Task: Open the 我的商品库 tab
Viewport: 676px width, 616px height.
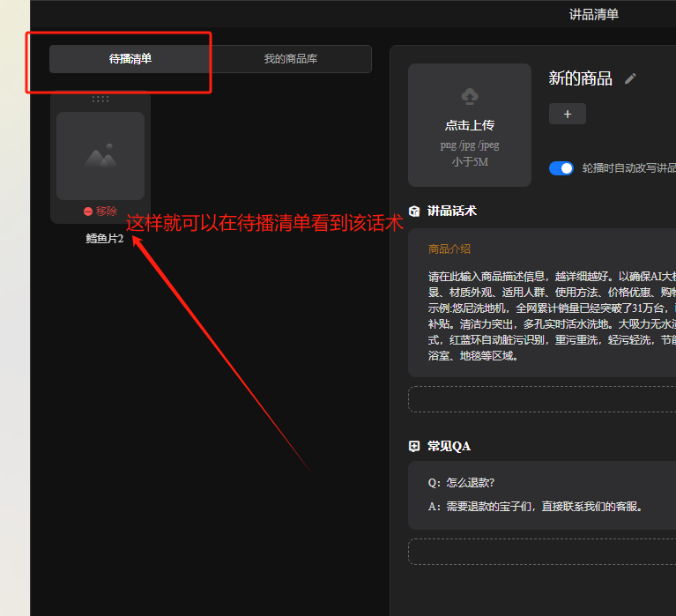Action: click(291, 59)
